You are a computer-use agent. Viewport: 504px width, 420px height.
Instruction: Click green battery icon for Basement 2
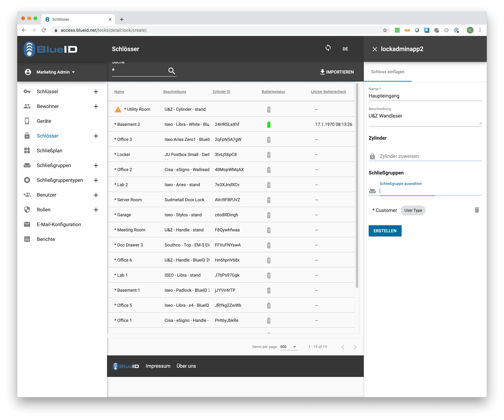click(269, 124)
